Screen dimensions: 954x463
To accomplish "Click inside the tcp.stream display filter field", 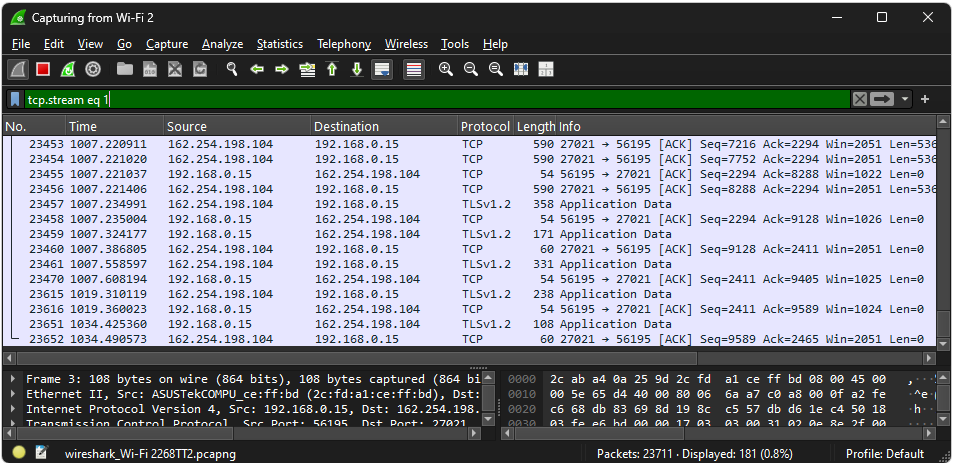I will tap(400, 99).
